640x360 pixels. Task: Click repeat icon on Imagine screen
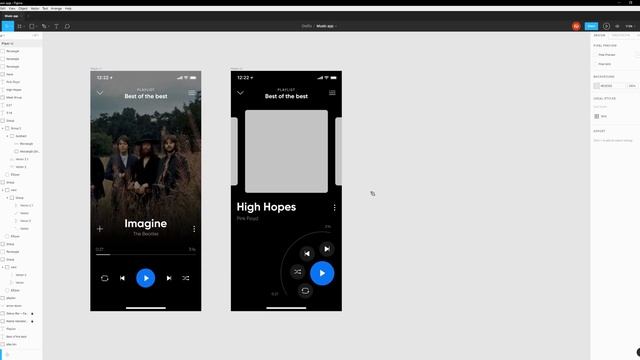pyautogui.click(x=104, y=278)
